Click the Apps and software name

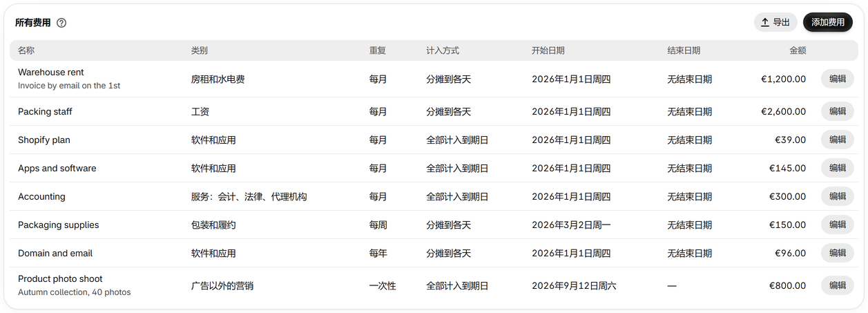[57, 168]
